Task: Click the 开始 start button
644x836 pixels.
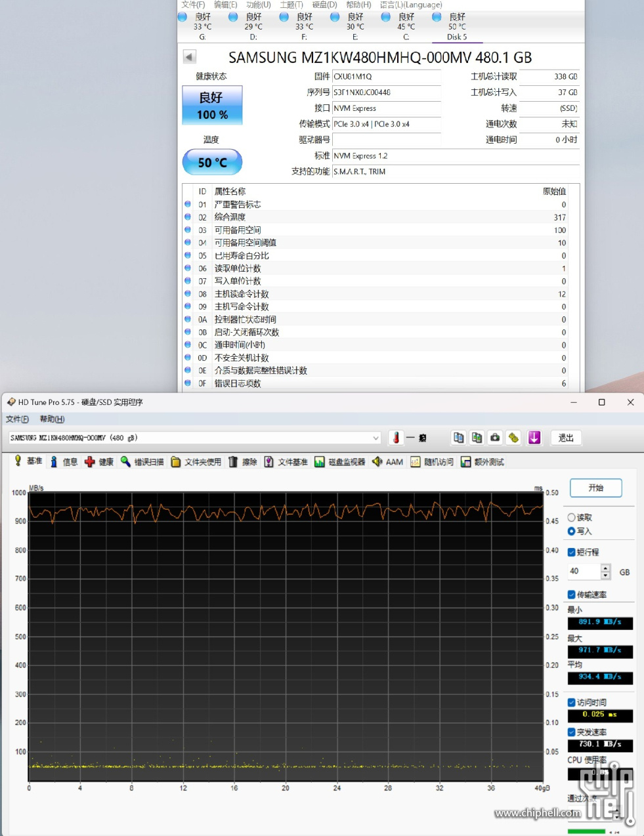Action: tap(596, 488)
